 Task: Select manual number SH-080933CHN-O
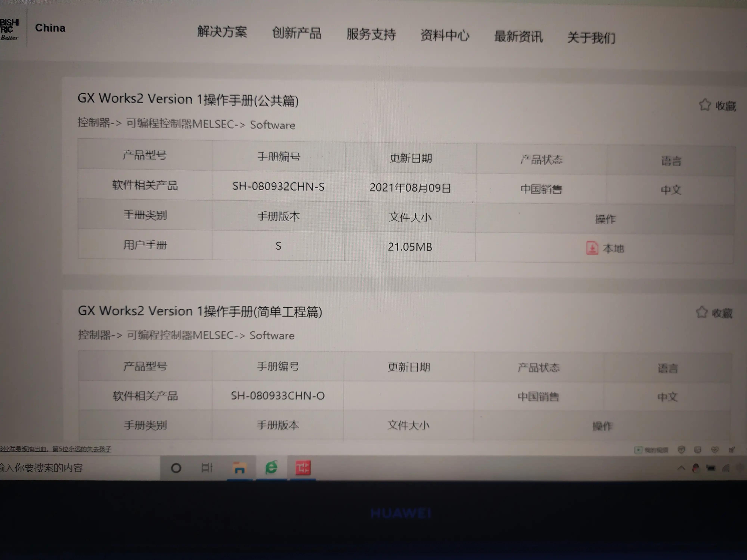tap(278, 396)
